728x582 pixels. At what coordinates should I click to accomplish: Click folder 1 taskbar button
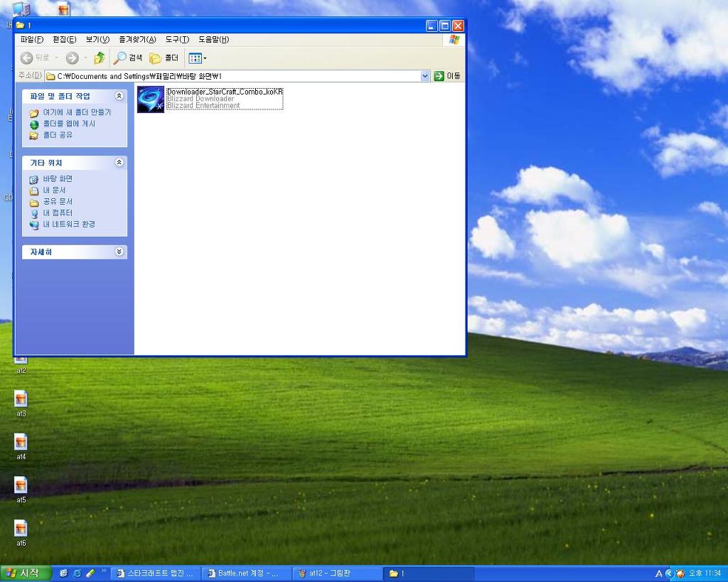pyautogui.click(x=429, y=573)
